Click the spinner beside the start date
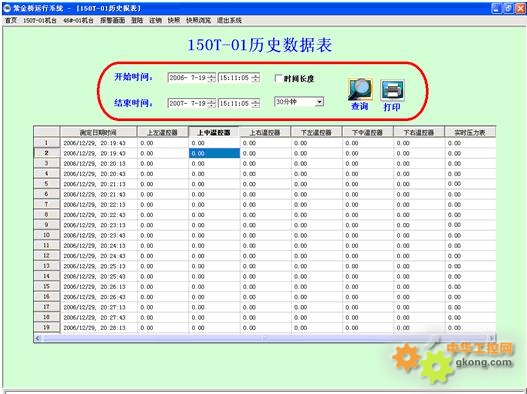Viewport: 527px width, 394px height. point(212,78)
